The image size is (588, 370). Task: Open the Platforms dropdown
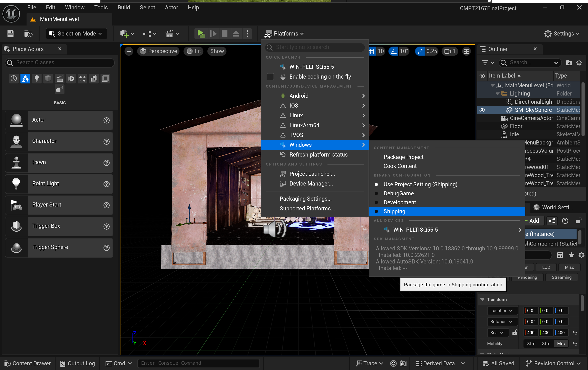click(x=284, y=33)
